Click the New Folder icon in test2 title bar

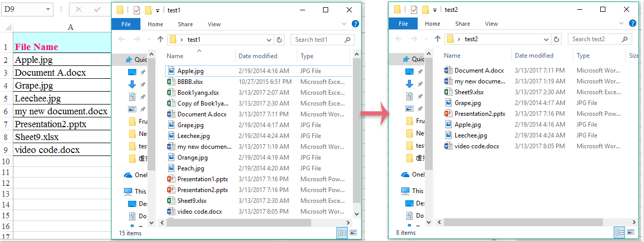click(x=425, y=10)
